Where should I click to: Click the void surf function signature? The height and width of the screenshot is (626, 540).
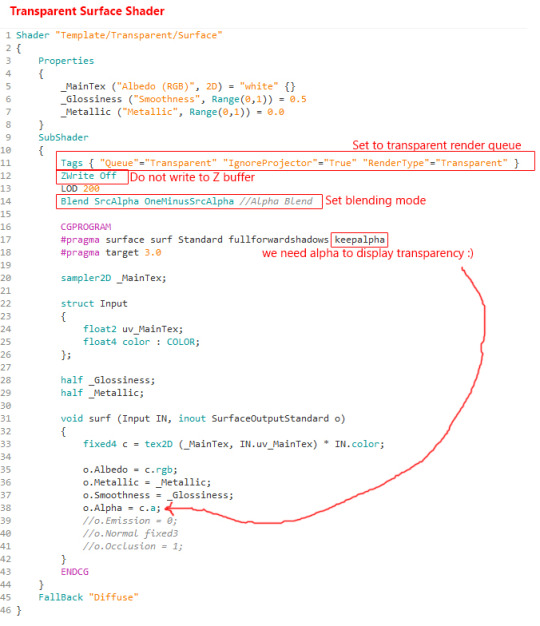tap(203, 418)
